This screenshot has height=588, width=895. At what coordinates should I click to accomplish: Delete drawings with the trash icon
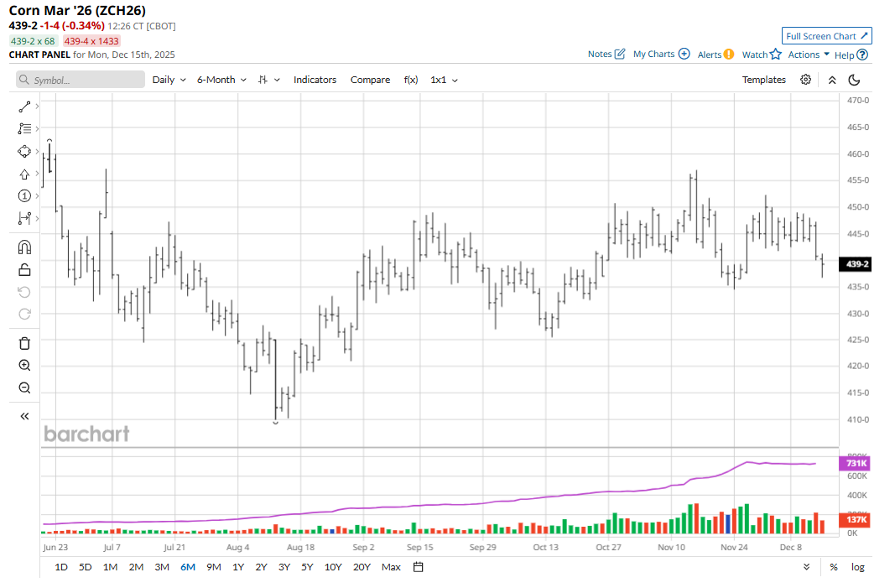coord(24,343)
